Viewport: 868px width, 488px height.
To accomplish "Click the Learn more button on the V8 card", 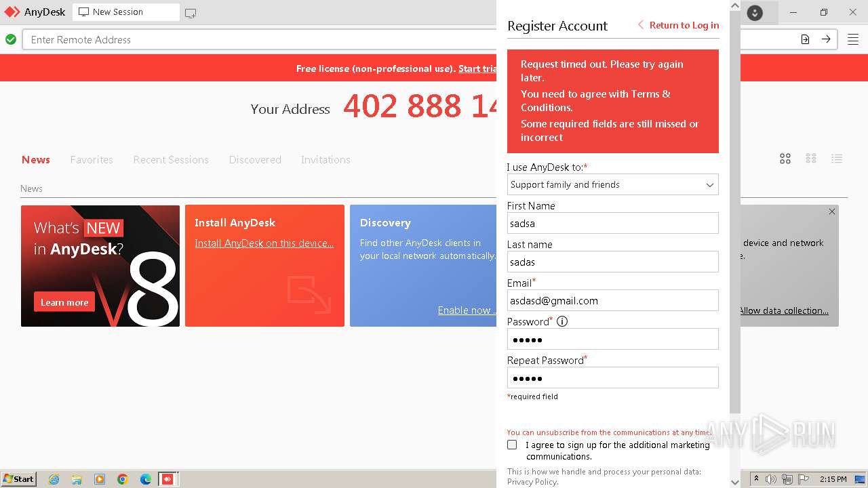I will pos(64,302).
